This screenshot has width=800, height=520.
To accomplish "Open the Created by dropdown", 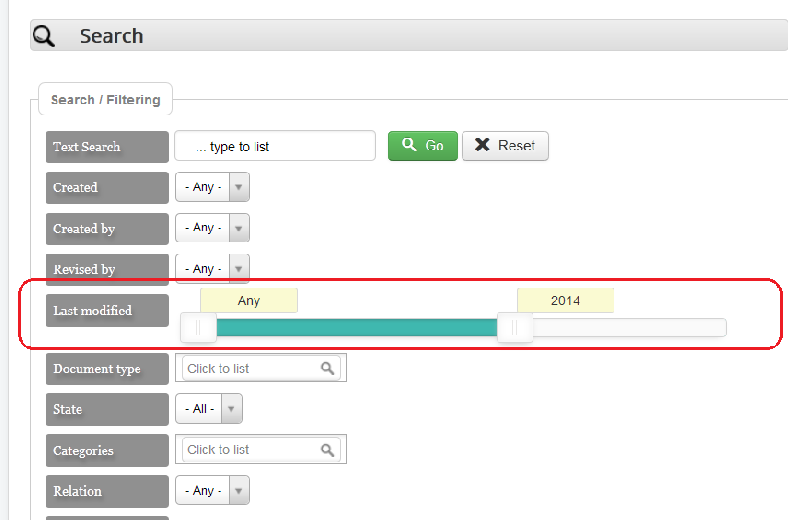I will 212,228.
